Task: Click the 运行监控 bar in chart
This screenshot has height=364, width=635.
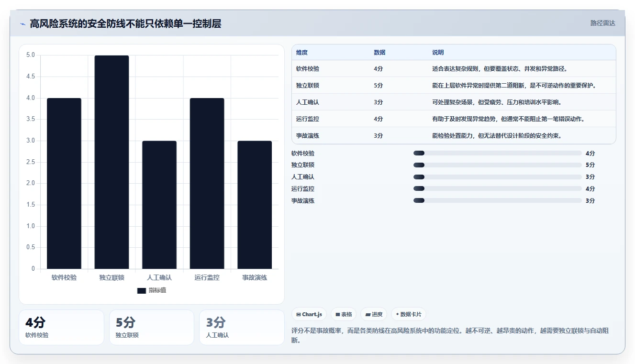Action: [x=207, y=183]
